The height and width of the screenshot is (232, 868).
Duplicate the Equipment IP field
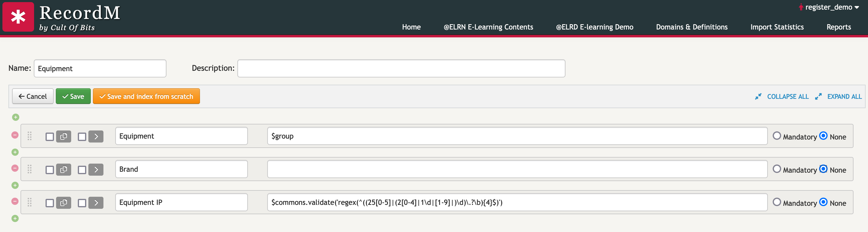[x=64, y=202]
